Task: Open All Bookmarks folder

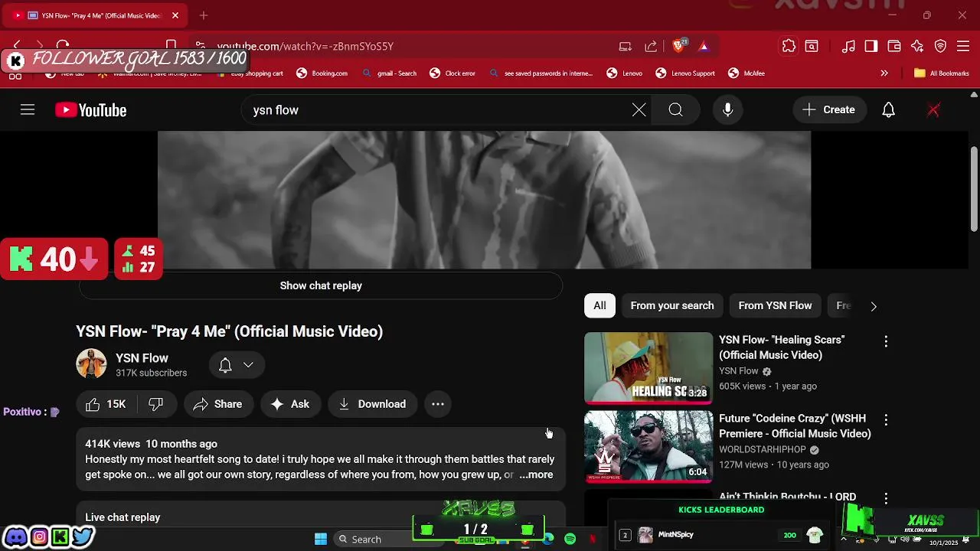Action: (x=942, y=73)
